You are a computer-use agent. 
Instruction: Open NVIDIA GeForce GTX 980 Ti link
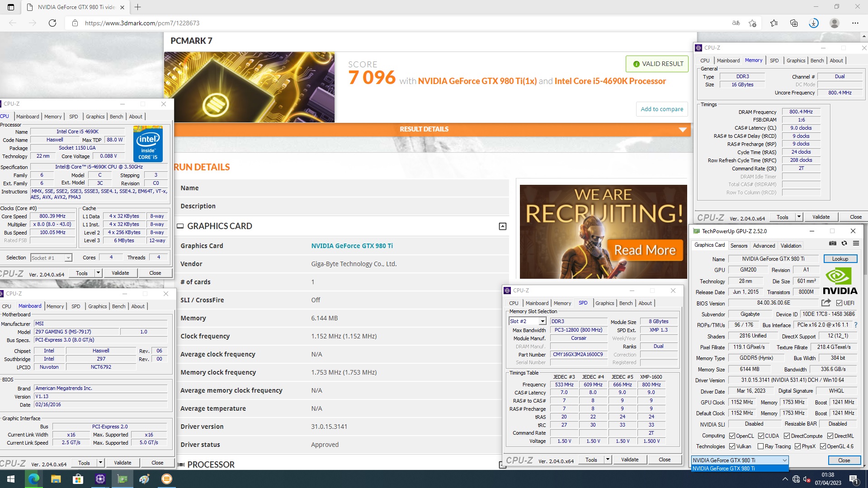coord(352,246)
